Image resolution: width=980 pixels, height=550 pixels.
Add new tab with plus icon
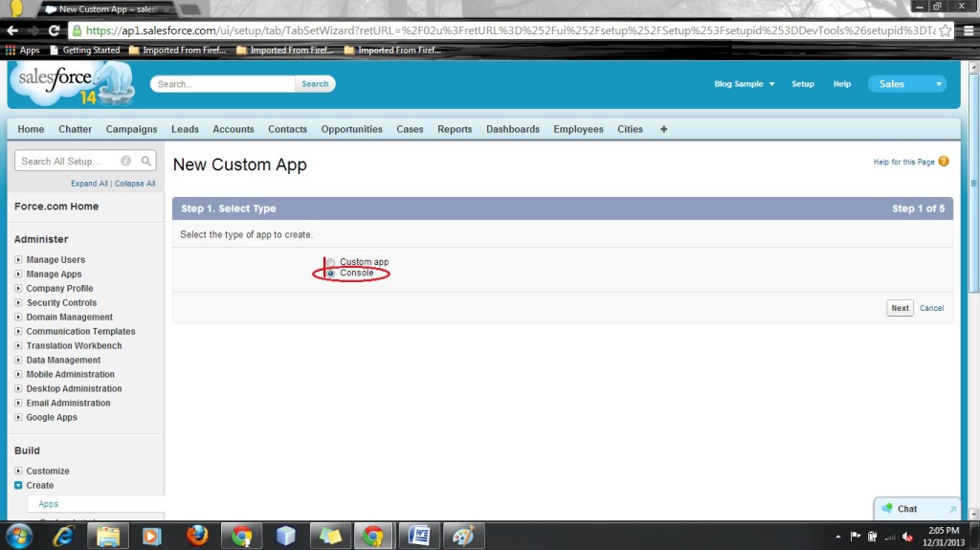(664, 129)
